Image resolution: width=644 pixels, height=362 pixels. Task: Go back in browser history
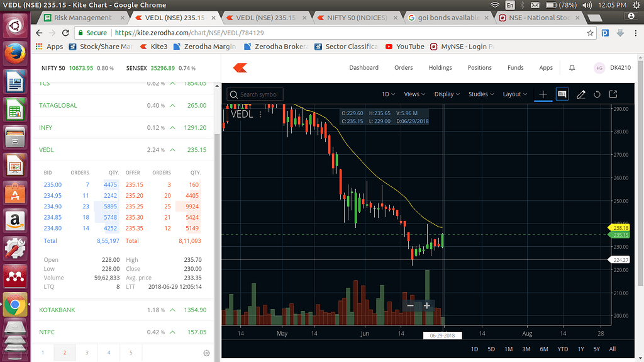coord(39,33)
